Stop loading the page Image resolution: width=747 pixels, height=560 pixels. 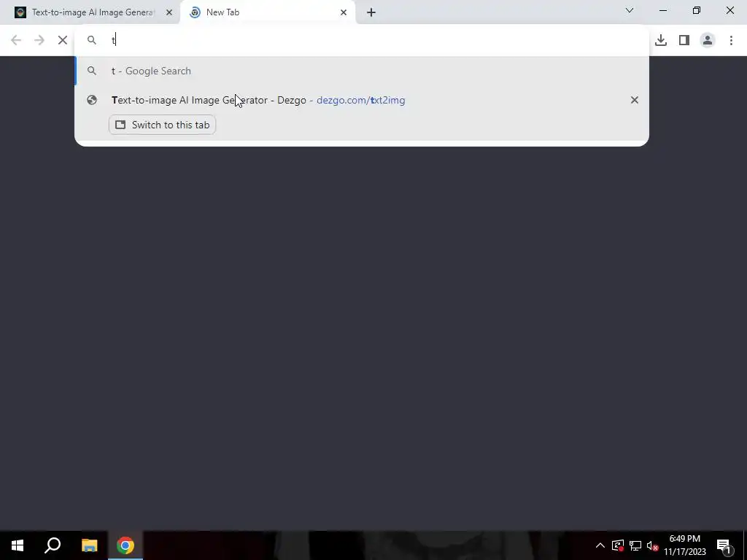coord(63,41)
